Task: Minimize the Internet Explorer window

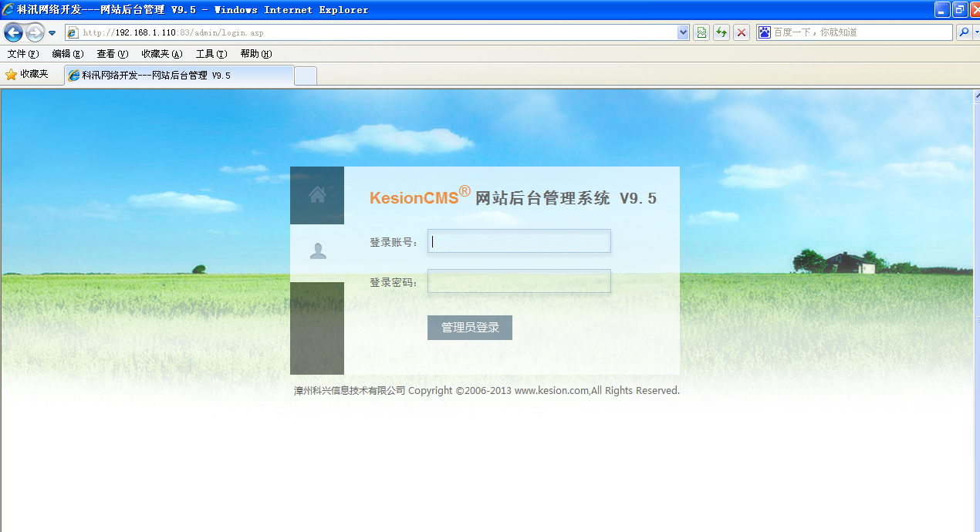Action: click(x=942, y=10)
